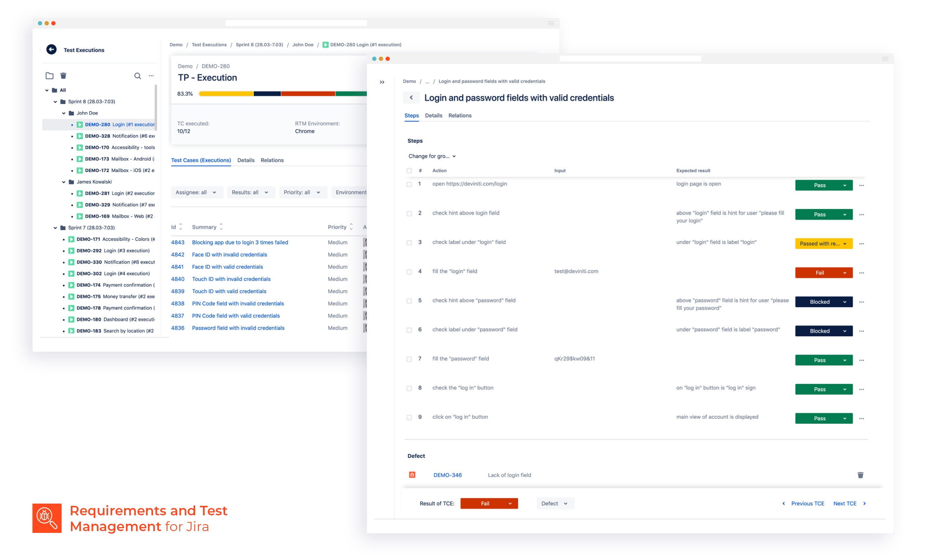The width and height of the screenshot is (927, 560).
Task: Click the tree panel vertical scrollbar
Action: coord(156,108)
